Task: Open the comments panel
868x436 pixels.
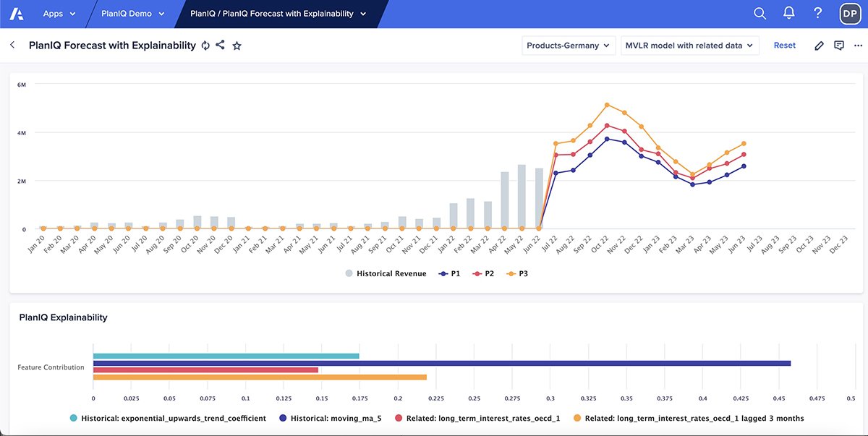Action: [x=838, y=45]
